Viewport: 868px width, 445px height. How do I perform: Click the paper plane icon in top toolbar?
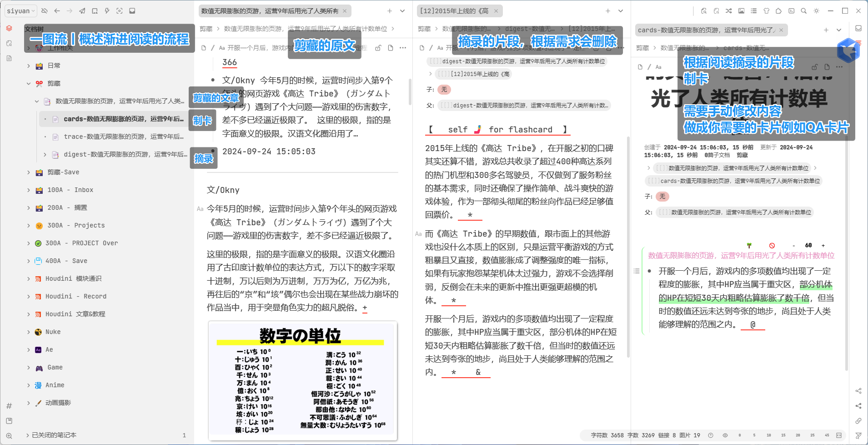point(82,11)
